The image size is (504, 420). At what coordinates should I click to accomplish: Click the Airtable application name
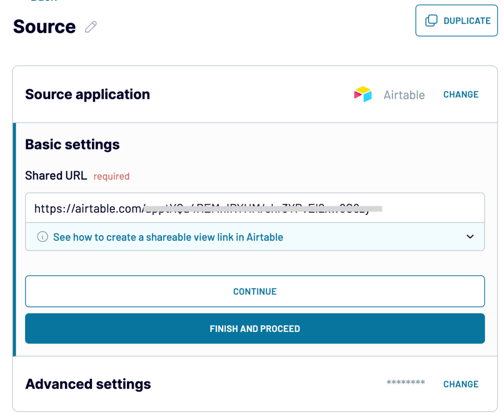[x=404, y=95]
